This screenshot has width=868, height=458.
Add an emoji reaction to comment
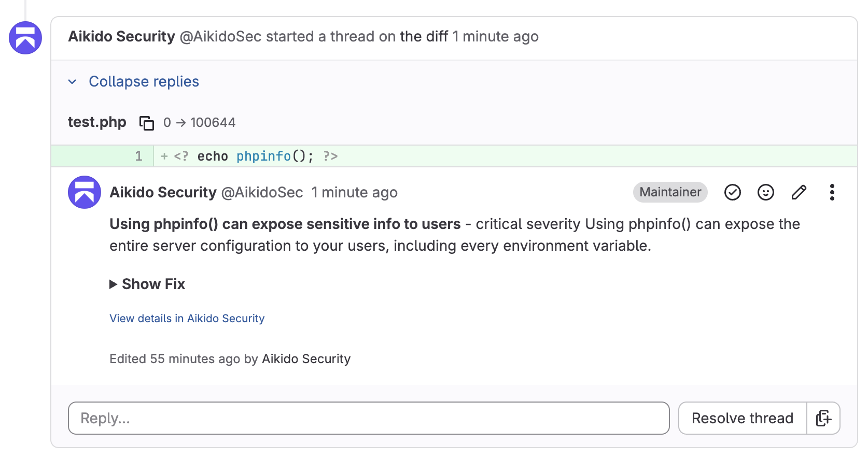pyautogui.click(x=765, y=192)
